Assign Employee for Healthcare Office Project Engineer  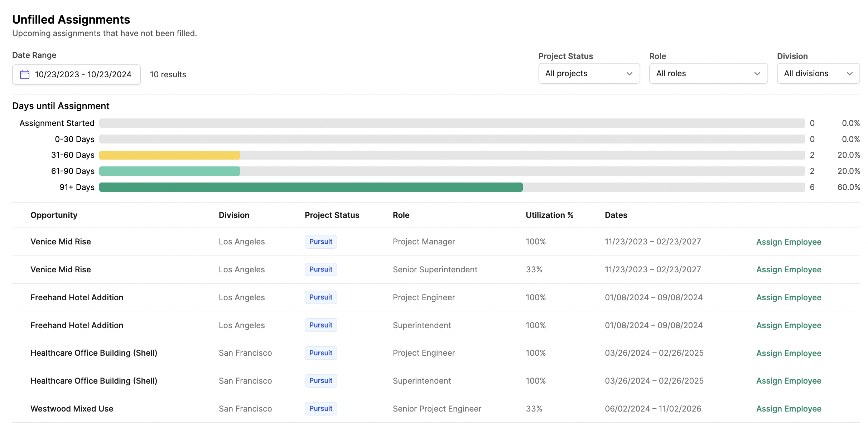click(789, 353)
